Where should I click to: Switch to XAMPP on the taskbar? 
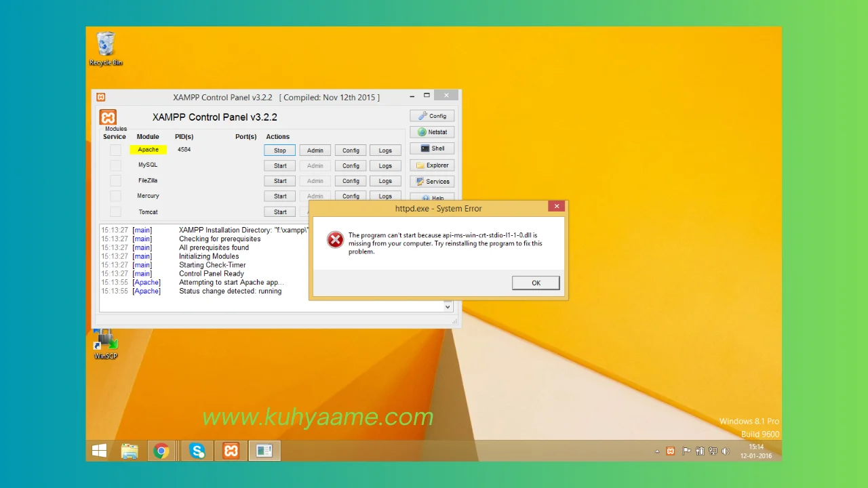point(231,451)
